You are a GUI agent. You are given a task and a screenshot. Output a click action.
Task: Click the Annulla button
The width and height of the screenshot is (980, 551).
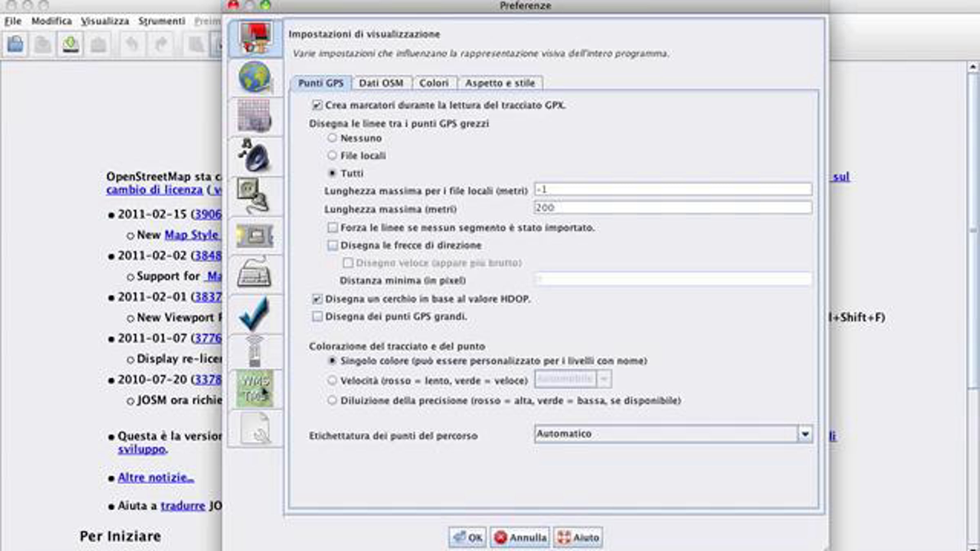(520, 538)
